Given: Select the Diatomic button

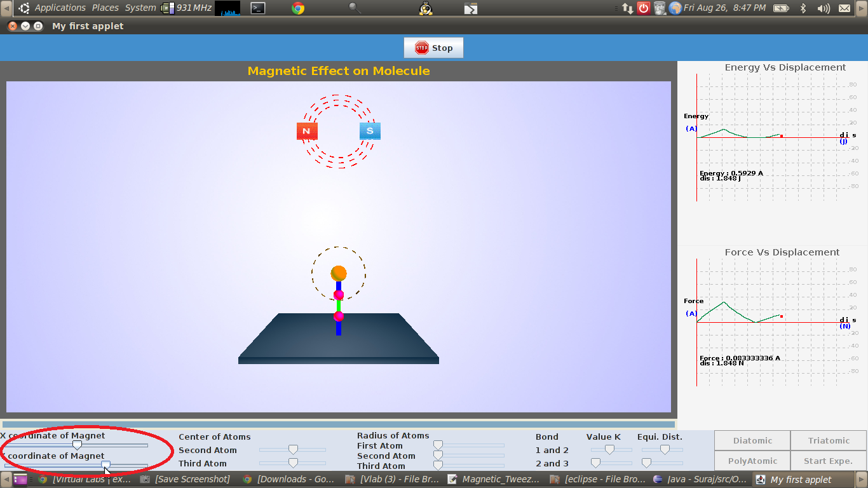Looking at the screenshot, I should pos(752,440).
